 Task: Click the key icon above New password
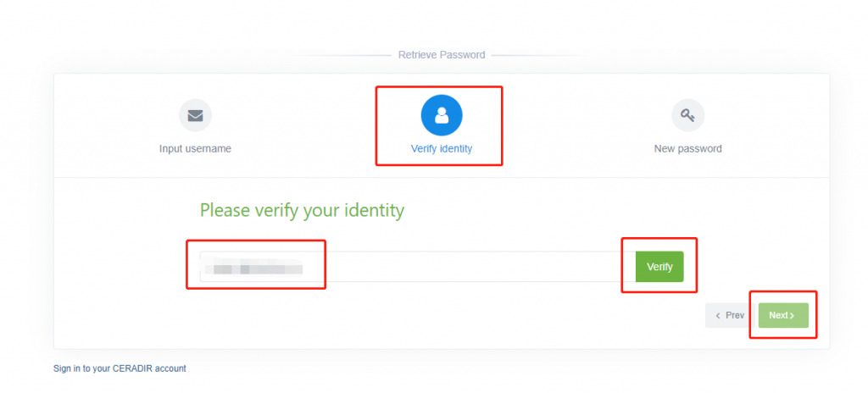pyautogui.click(x=687, y=115)
